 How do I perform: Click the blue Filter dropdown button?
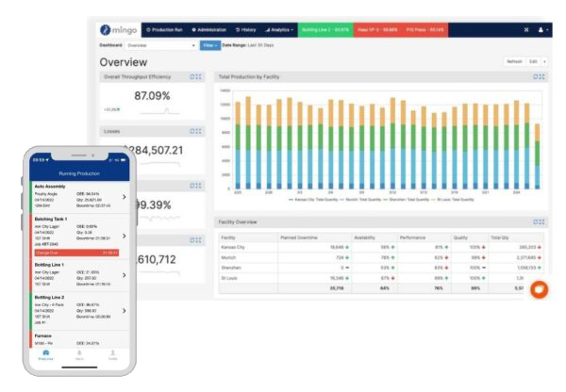210,45
